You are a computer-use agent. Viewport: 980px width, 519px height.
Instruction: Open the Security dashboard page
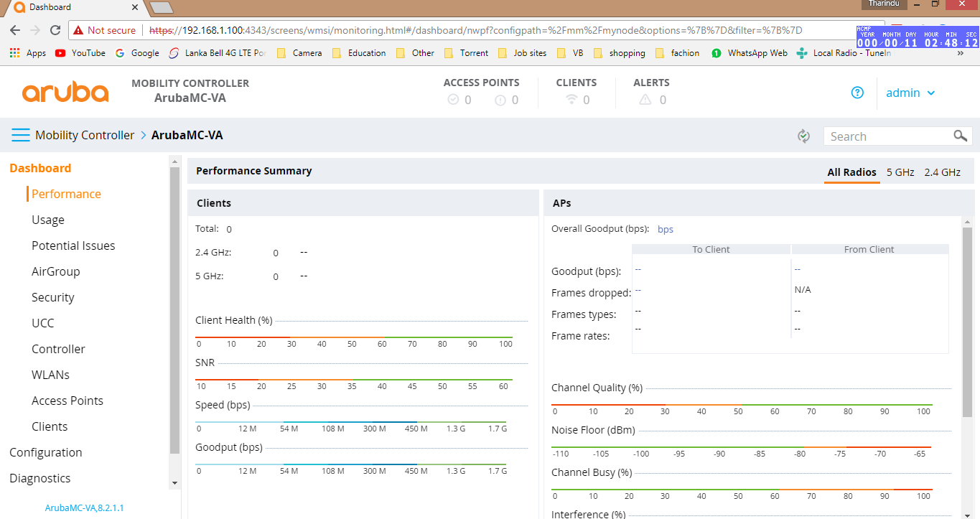52,296
